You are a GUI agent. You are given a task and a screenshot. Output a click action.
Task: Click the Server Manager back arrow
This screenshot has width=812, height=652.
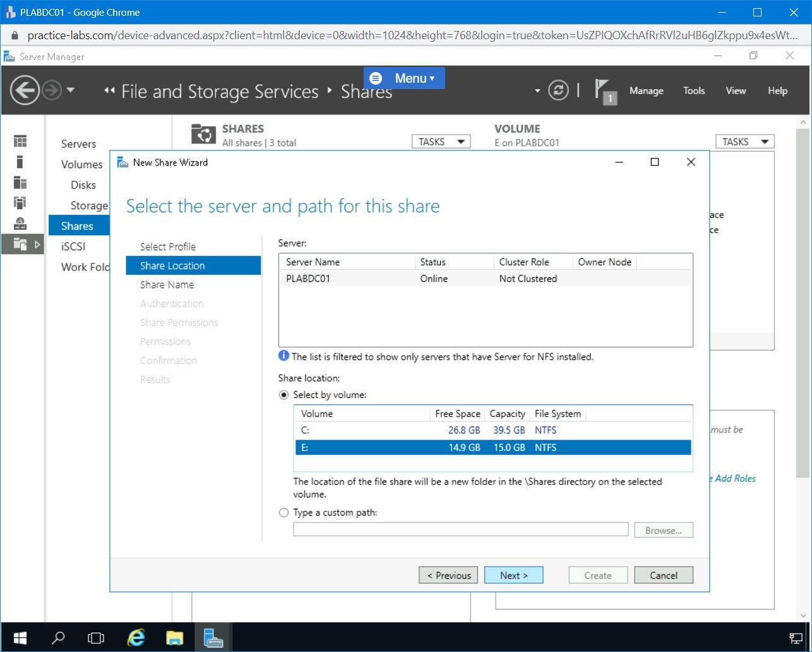pyautogui.click(x=25, y=91)
